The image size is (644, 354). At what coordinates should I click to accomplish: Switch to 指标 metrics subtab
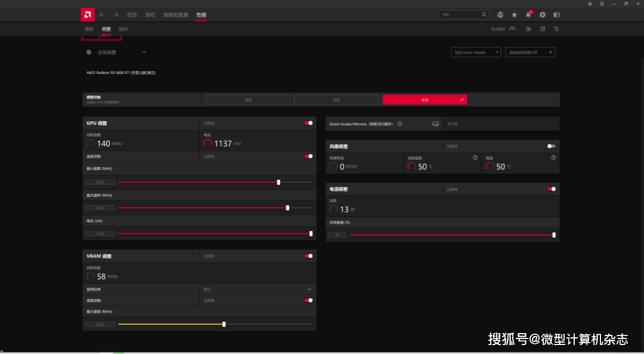click(89, 29)
